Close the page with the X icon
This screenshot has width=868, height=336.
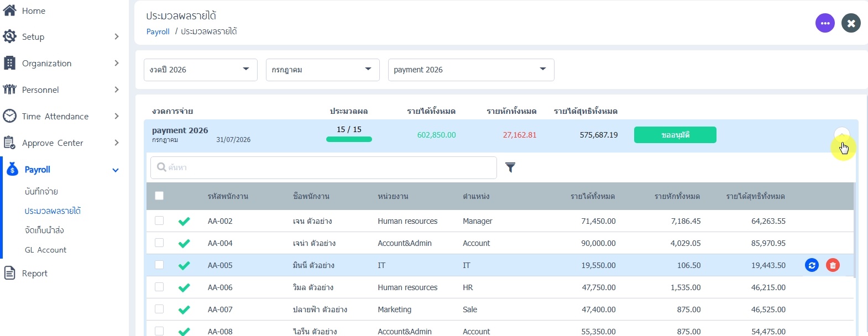point(851,23)
